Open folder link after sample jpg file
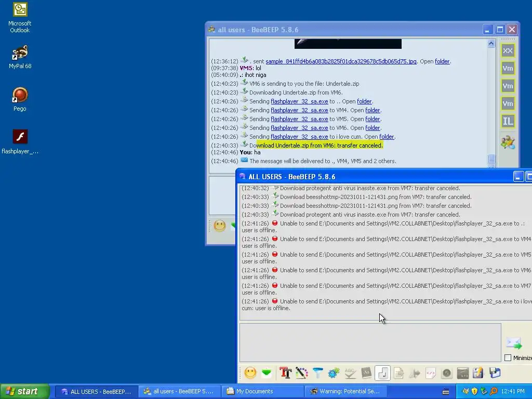The width and height of the screenshot is (532, 399). [x=442, y=61]
